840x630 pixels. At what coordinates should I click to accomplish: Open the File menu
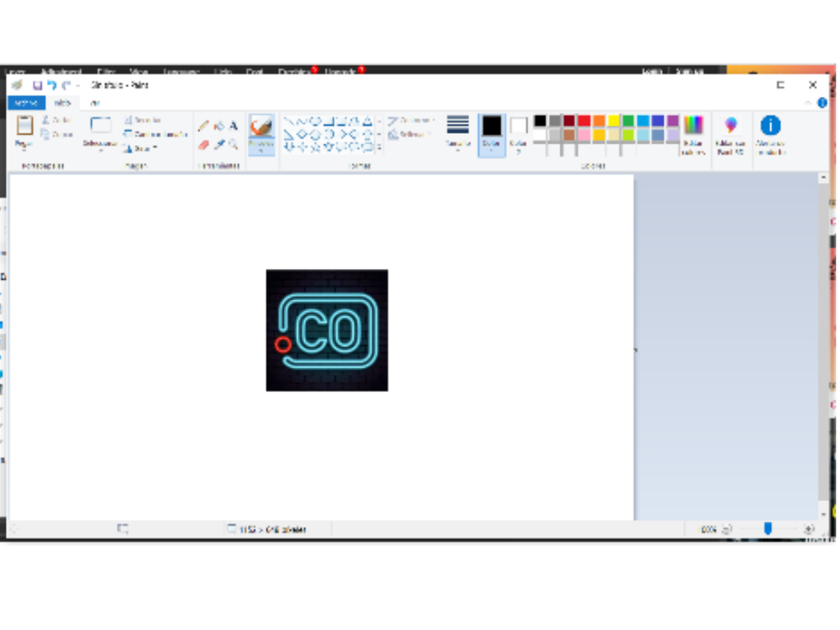[26, 103]
